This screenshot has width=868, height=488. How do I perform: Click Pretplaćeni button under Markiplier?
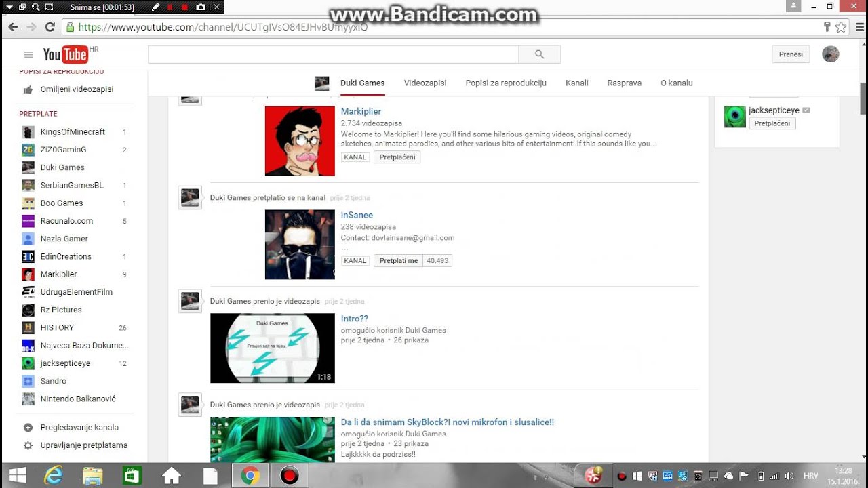point(397,157)
